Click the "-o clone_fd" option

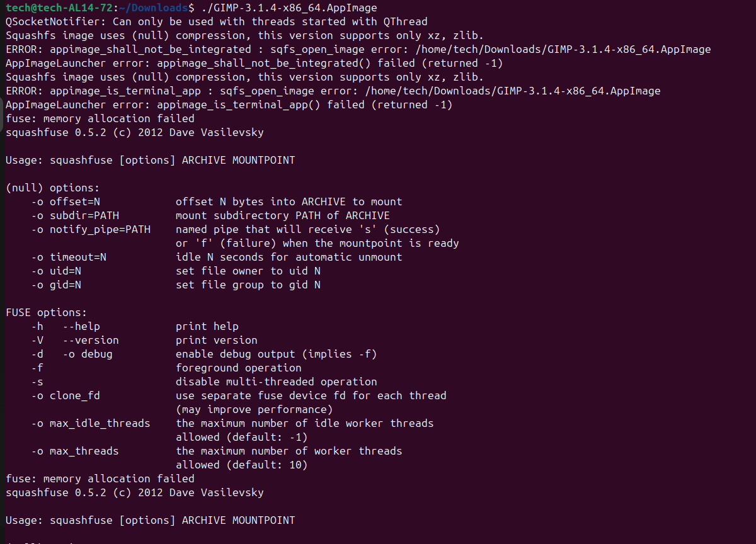66,396
